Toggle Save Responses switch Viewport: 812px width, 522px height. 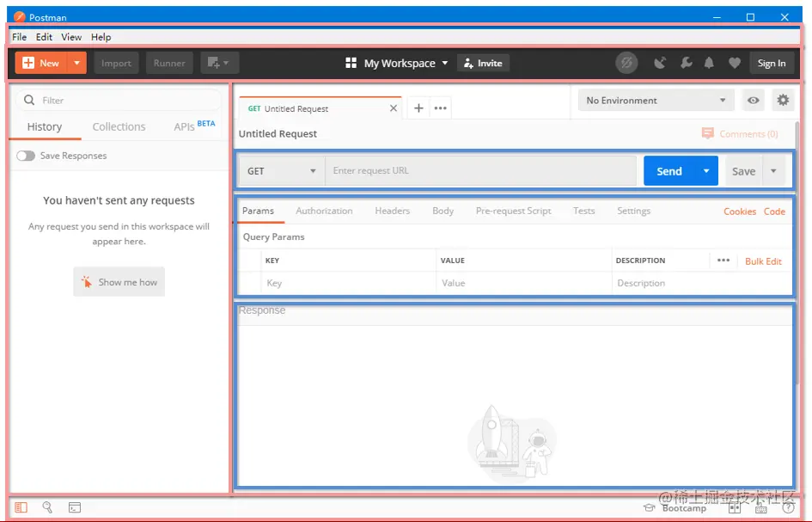(x=26, y=156)
